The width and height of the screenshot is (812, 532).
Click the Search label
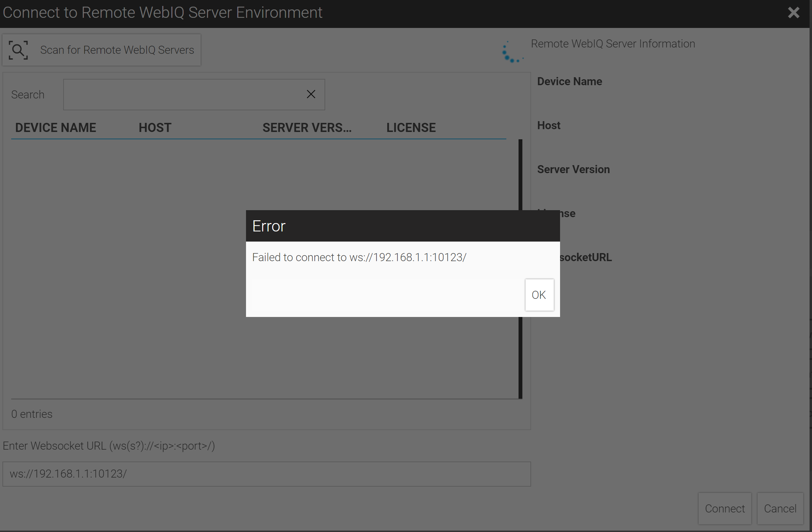click(x=28, y=95)
